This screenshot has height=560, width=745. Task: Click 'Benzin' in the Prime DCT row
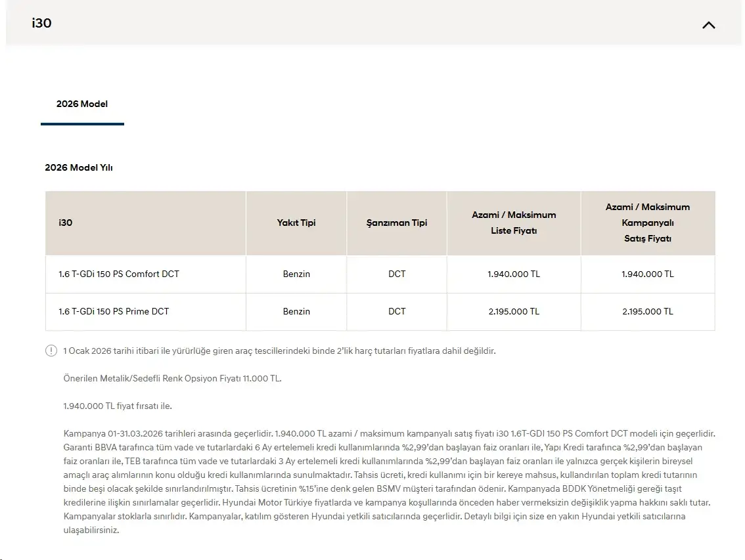pyautogui.click(x=296, y=312)
